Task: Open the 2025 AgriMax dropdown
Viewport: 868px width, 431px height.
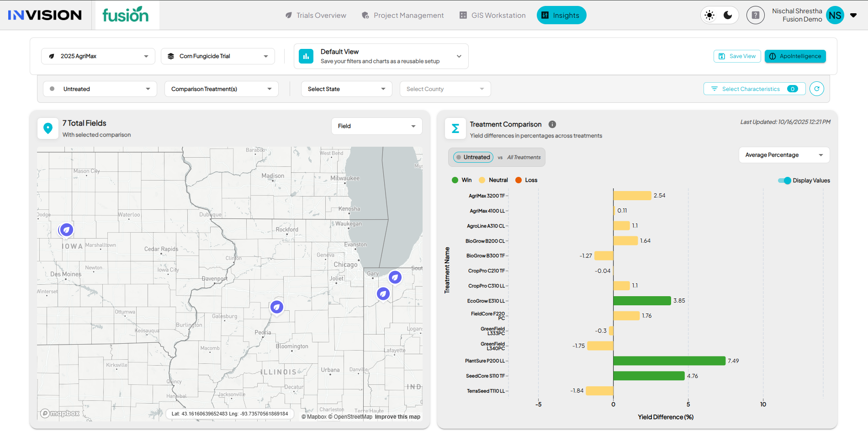Action: pyautogui.click(x=98, y=56)
